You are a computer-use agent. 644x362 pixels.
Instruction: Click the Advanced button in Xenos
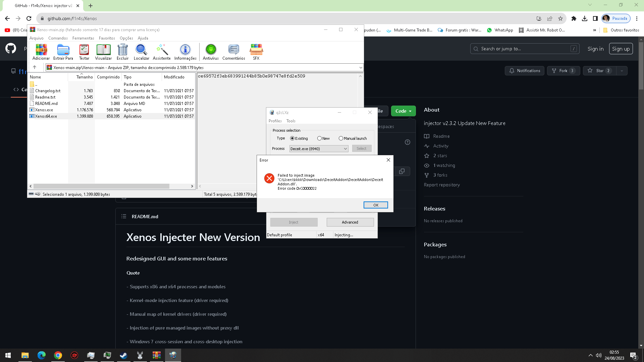click(x=350, y=222)
